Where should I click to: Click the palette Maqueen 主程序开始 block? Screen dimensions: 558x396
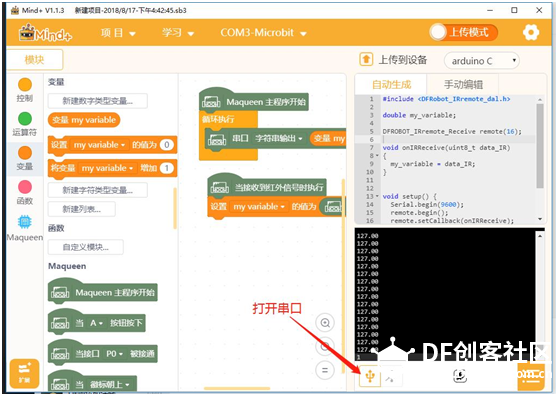click(x=102, y=292)
